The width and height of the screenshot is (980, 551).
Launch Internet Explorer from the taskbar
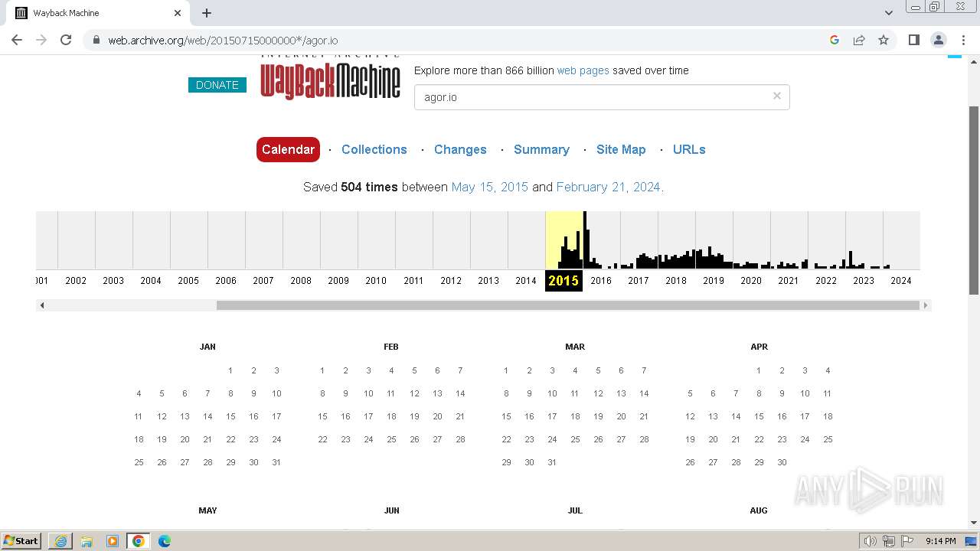click(60, 541)
